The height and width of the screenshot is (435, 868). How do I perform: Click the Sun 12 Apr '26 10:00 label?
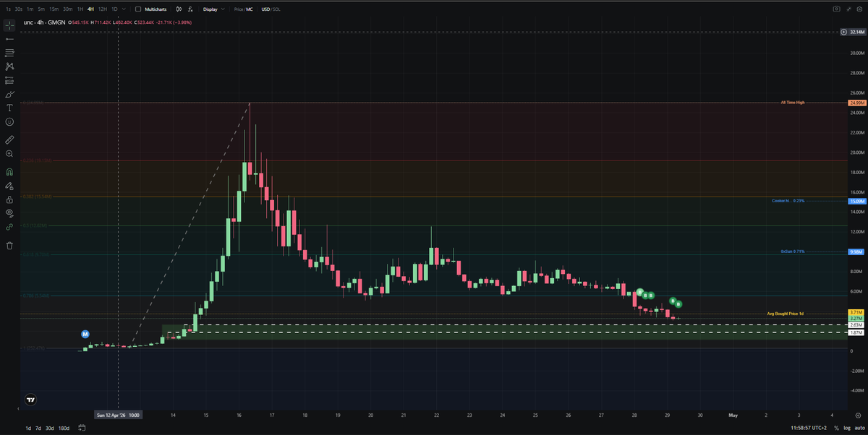coord(119,415)
